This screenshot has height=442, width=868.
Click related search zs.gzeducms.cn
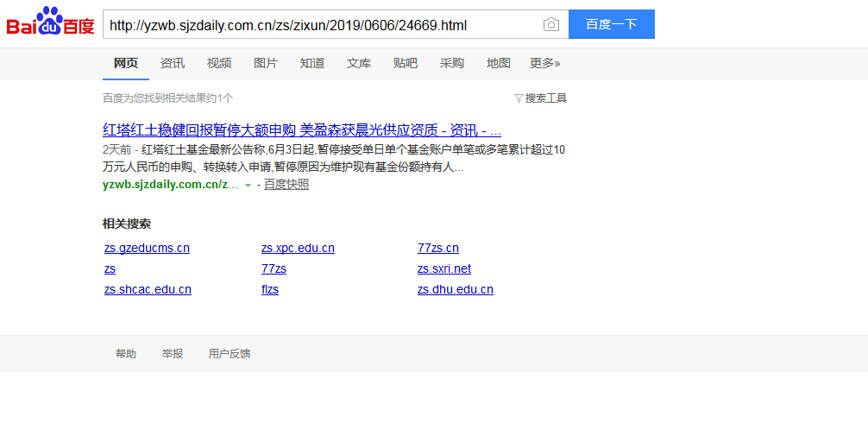[x=147, y=248]
